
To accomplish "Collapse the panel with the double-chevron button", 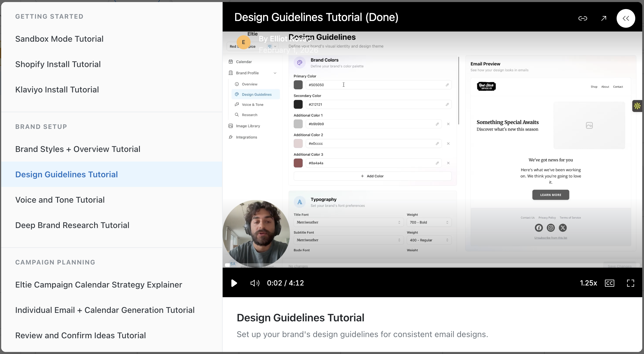I will (626, 18).
